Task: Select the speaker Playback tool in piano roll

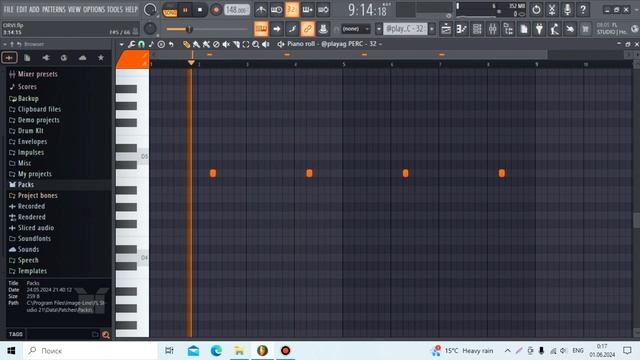Action: coord(266,44)
